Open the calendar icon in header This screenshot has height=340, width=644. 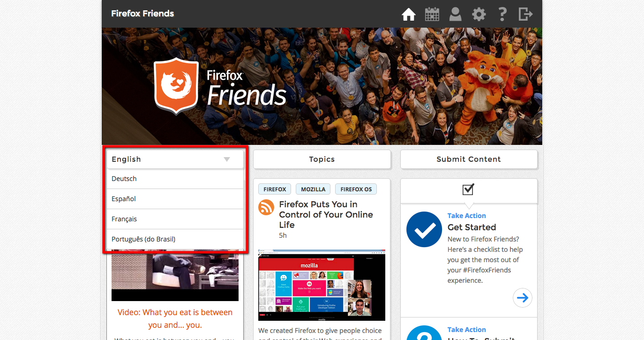point(432,14)
